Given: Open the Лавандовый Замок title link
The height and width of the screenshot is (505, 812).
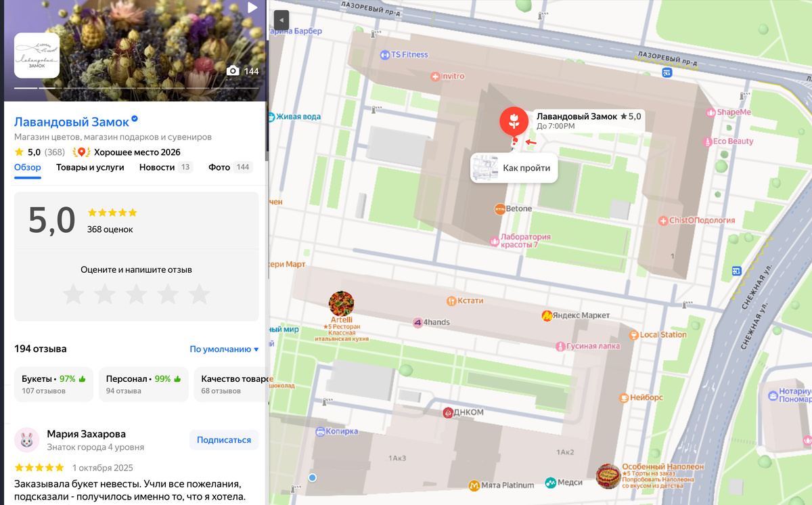Looking at the screenshot, I should (72, 122).
